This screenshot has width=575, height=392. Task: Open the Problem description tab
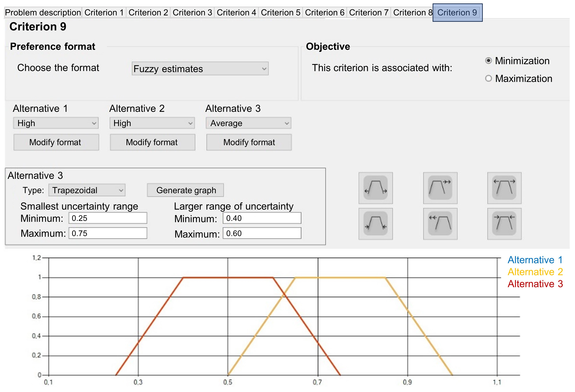43,13
